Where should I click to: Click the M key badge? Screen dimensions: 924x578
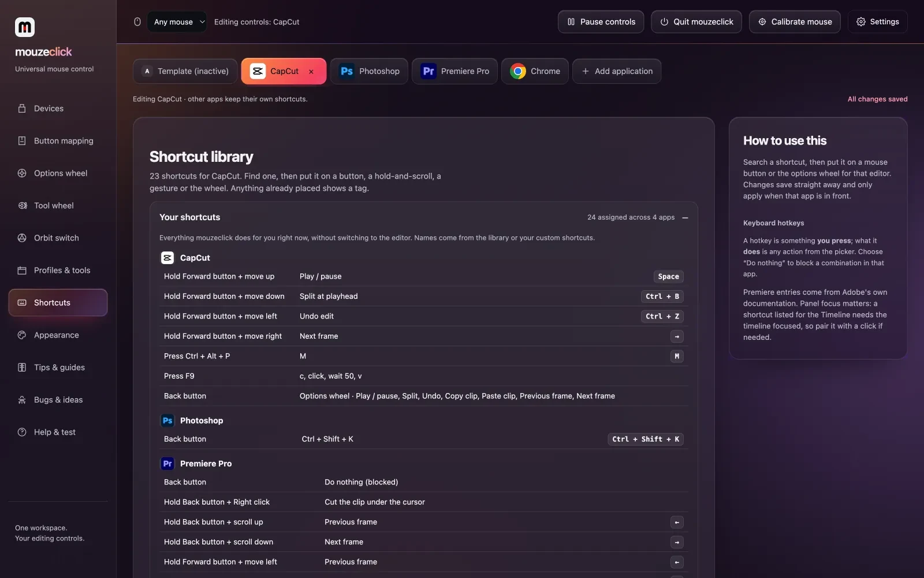point(677,357)
